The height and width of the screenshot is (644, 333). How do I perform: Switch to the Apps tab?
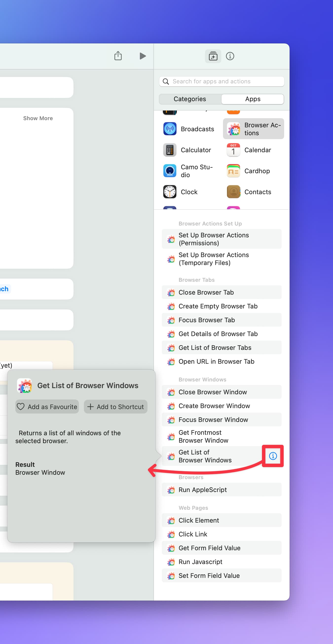click(253, 99)
